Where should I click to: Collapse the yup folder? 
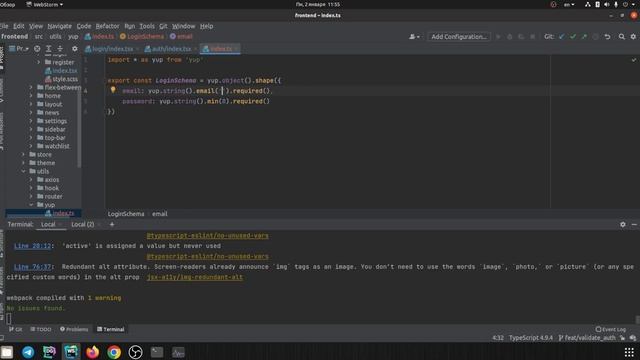coord(31,205)
